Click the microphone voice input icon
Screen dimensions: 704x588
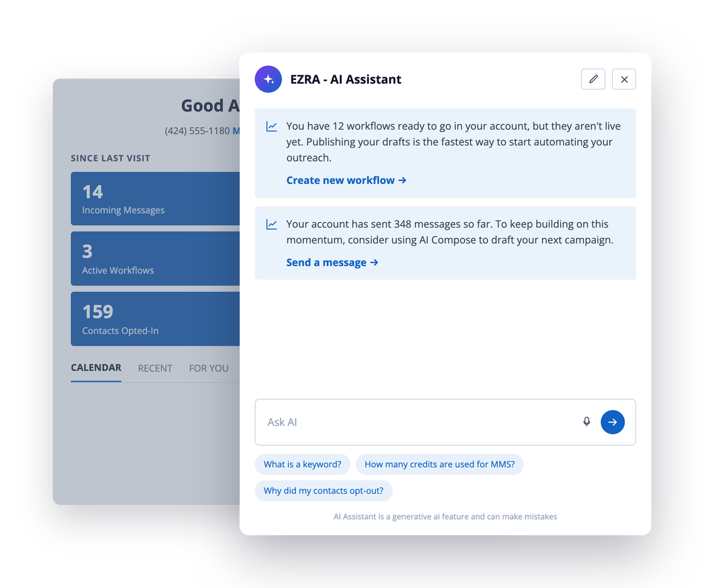[x=586, y=421]
